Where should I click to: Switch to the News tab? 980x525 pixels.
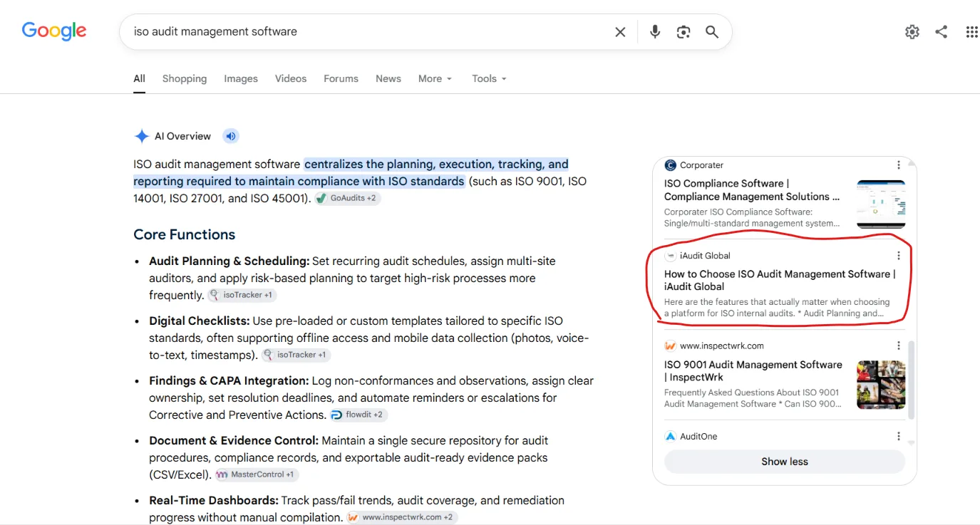coord(388,79)
